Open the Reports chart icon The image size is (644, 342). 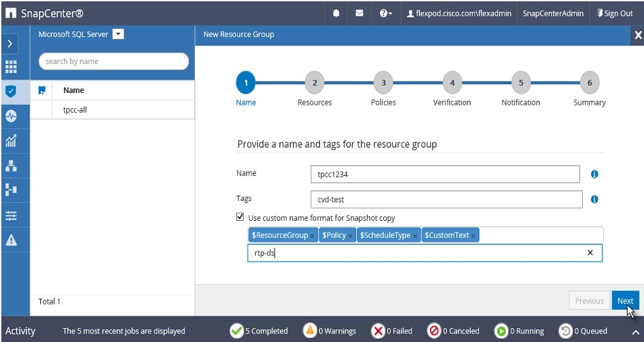pyautogui.click(x=11, y=140)
